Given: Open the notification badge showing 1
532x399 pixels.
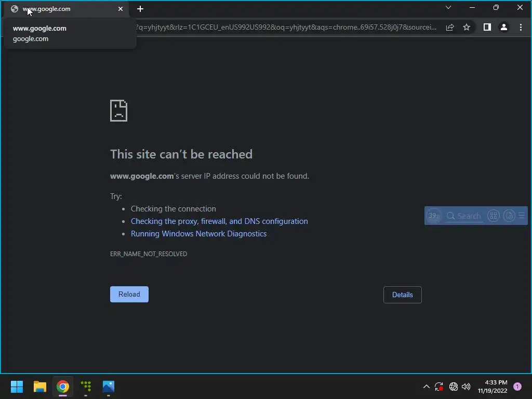Looking at the screenshot, I should (517, 387).
